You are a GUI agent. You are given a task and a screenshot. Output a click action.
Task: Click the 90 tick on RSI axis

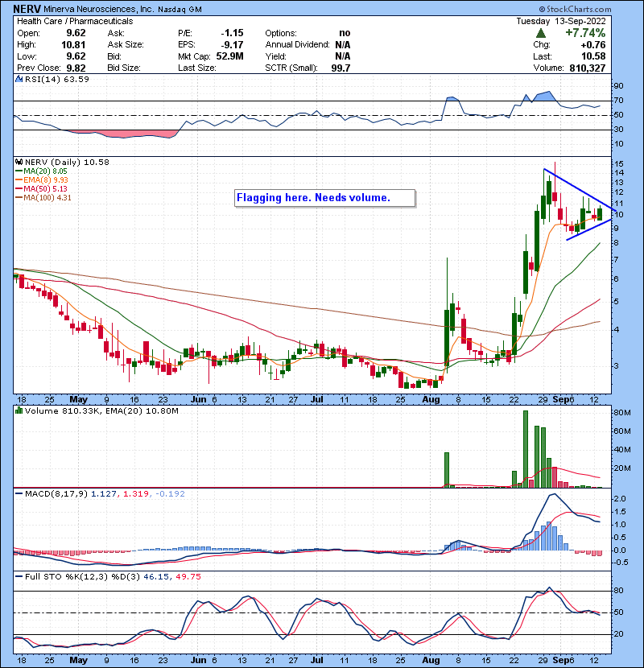(x=618, y=86)
